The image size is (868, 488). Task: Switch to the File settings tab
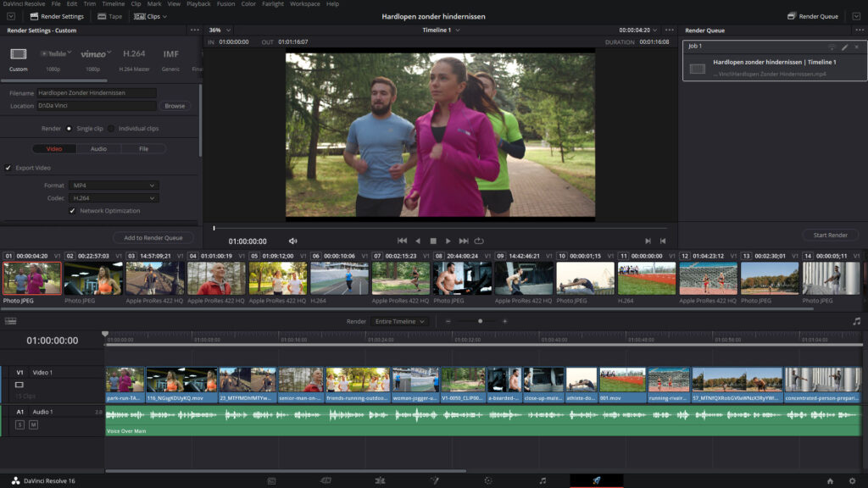143,149
